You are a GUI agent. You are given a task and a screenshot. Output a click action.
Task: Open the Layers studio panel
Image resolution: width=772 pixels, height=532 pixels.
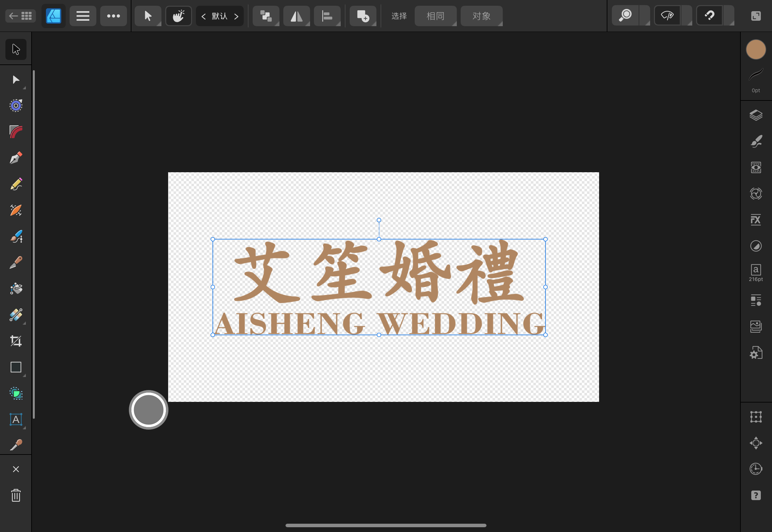756,115
